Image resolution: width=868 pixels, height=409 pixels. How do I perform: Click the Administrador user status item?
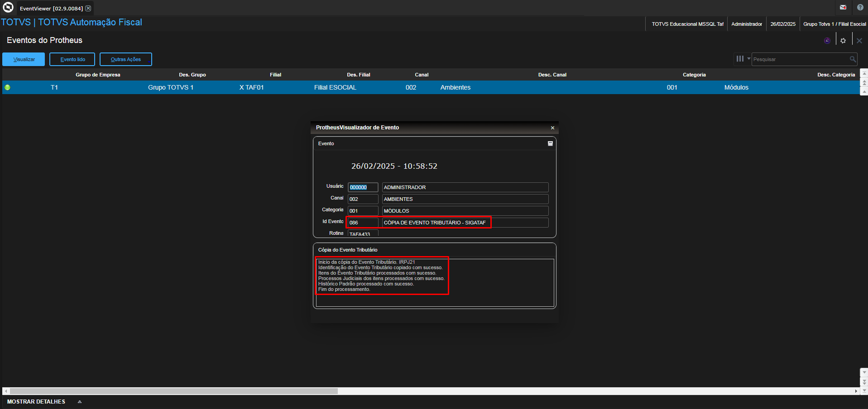[747, 24]
